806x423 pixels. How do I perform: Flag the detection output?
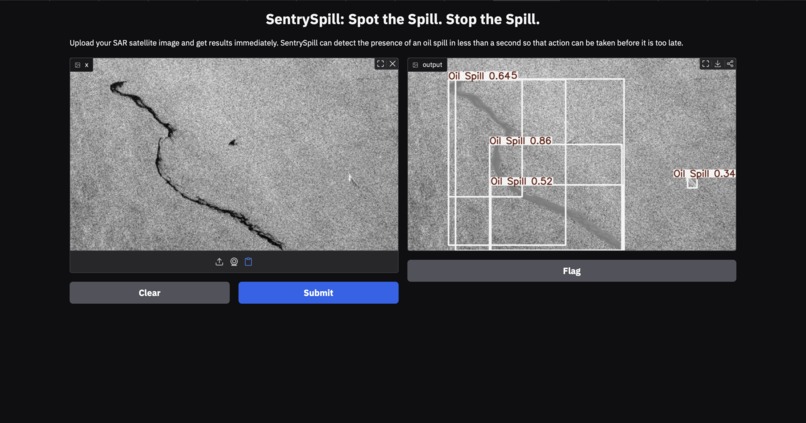pos(572,271)
